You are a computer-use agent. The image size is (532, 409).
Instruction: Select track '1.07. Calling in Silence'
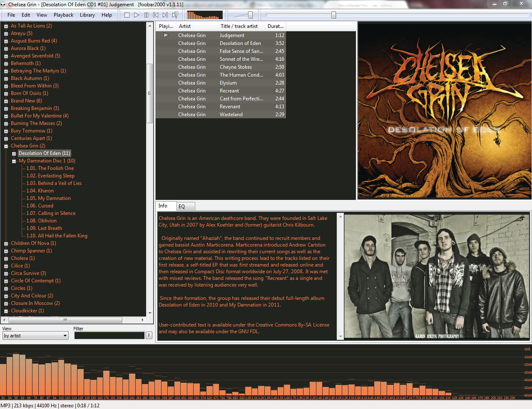51,213
